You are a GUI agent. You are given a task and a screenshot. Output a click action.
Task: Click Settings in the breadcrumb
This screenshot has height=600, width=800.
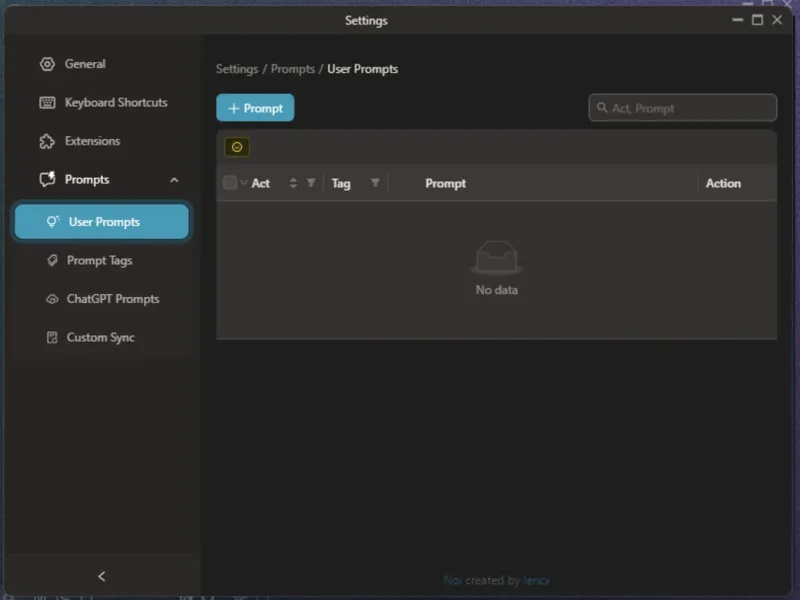pos(237,69)
